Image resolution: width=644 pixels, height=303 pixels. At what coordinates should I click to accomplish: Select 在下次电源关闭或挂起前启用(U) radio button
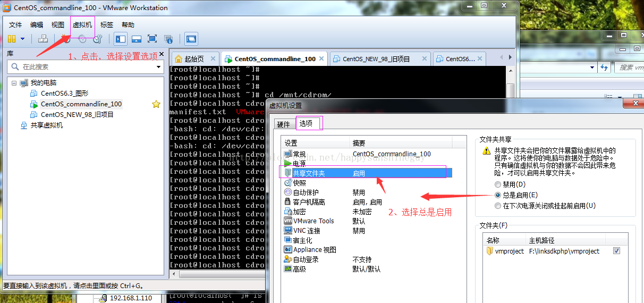(497, 206)
